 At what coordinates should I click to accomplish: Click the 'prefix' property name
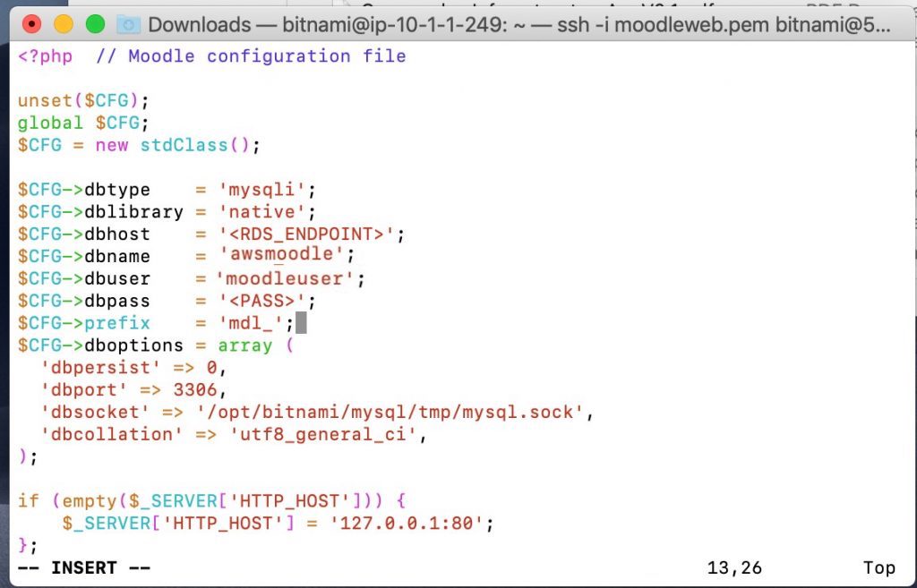(117, 323)
